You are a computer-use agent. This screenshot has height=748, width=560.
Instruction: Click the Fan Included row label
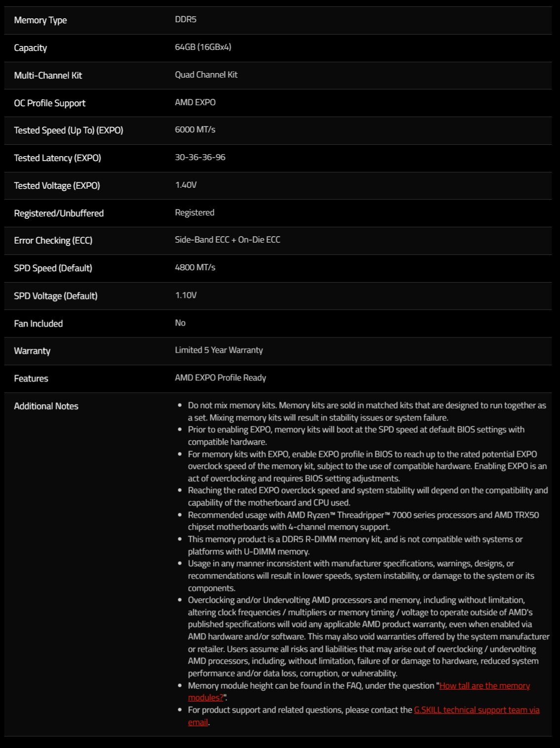click(x=39, y=324)
